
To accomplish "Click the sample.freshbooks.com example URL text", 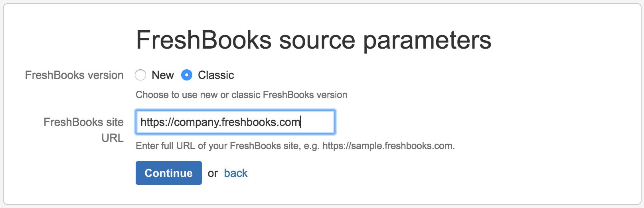I will click(387, 146).
